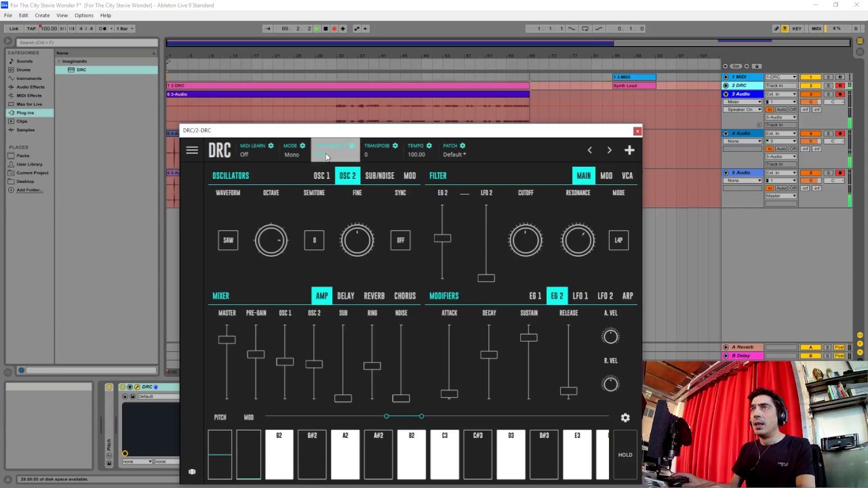This screenshot has width=868, height=488.
Task: Toggle metronome in Ableton toolbar
Action: [102, 28]
